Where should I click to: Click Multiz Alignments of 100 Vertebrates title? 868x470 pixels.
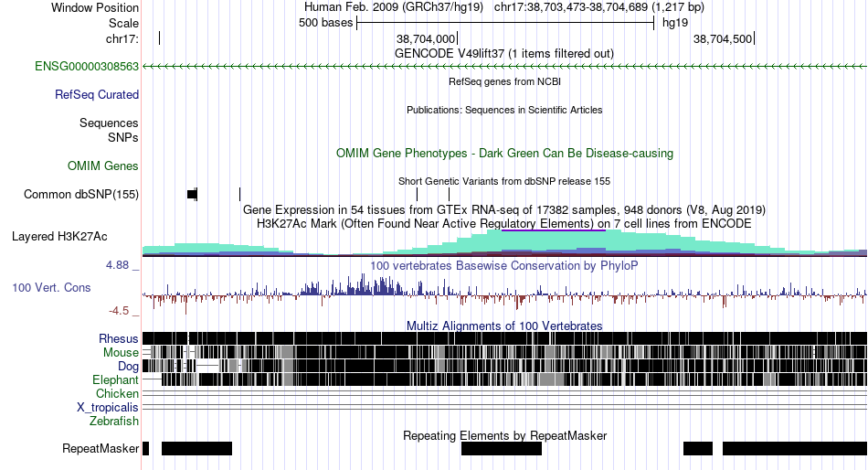point(504,326)
